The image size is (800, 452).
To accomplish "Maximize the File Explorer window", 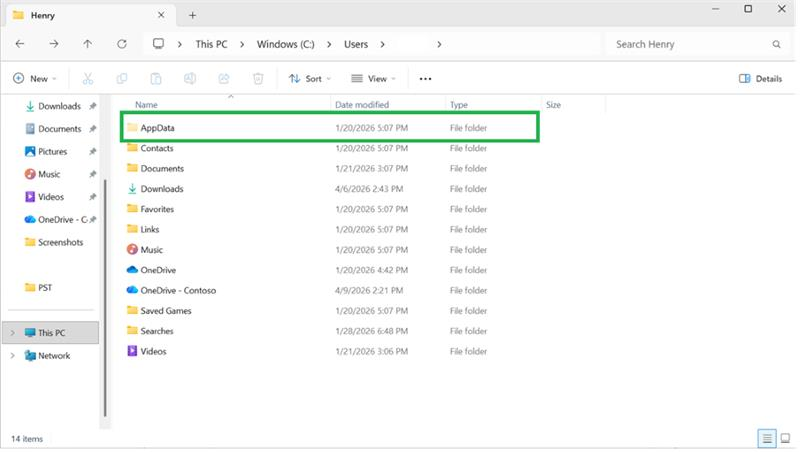I will pos(747,9).
